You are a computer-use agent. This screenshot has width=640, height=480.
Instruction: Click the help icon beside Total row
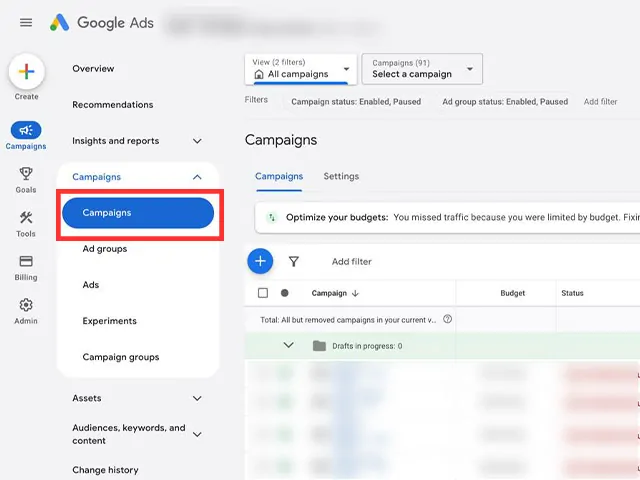coord(447,319)
